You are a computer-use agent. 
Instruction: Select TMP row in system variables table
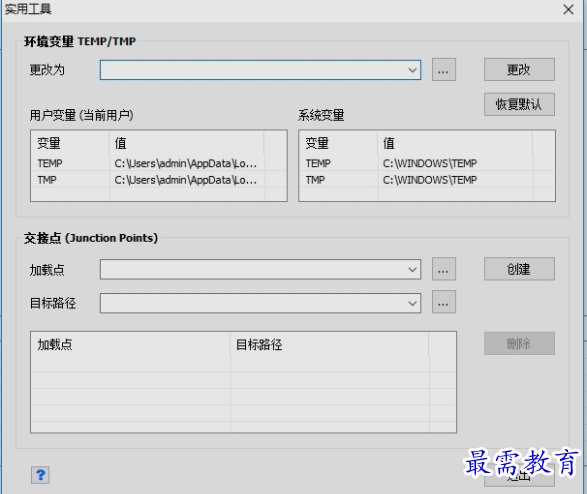427,180
